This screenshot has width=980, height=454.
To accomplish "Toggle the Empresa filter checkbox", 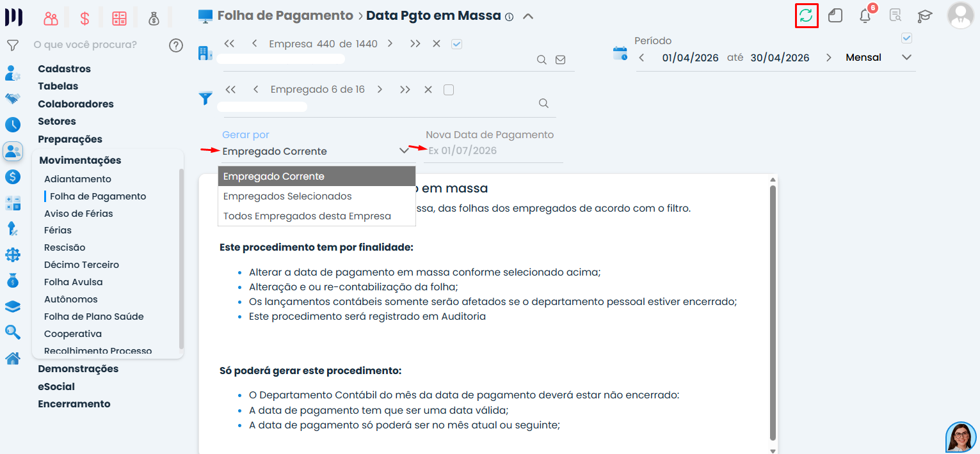I will coord(456,44).
